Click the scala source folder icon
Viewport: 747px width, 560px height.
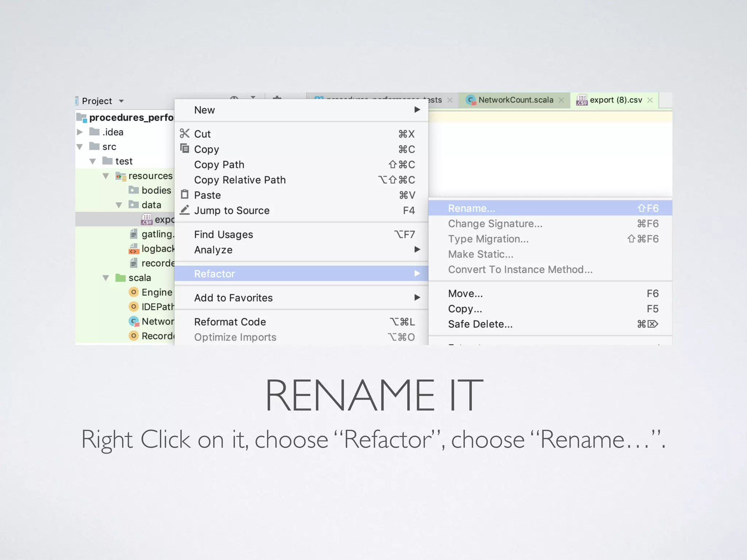pyautogui.click(x=120, y=278)
